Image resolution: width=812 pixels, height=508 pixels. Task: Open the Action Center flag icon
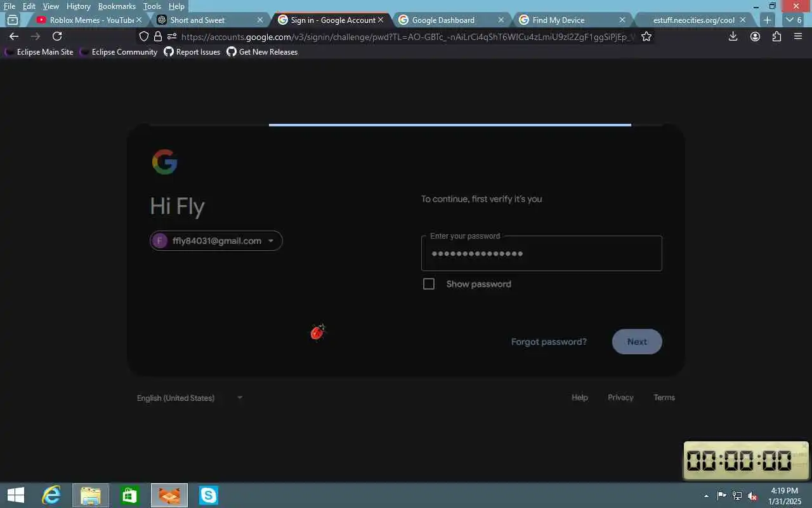[x=722, y=496]
